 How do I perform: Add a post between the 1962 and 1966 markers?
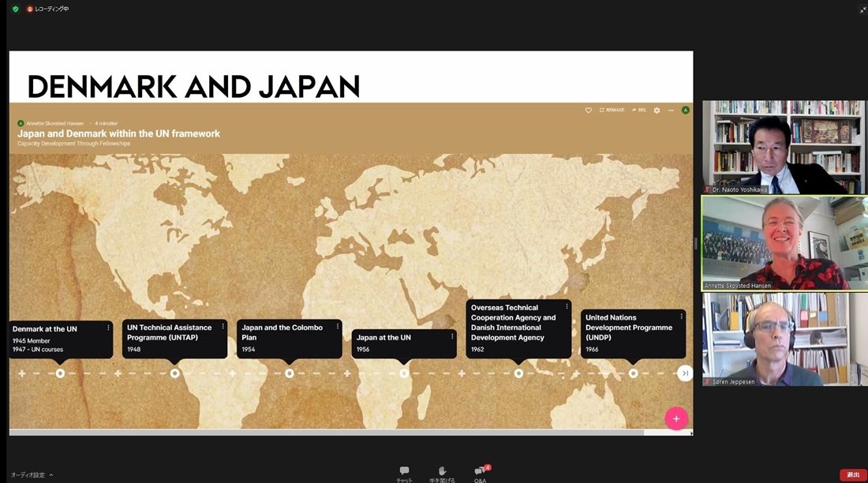tap(576, 373)
